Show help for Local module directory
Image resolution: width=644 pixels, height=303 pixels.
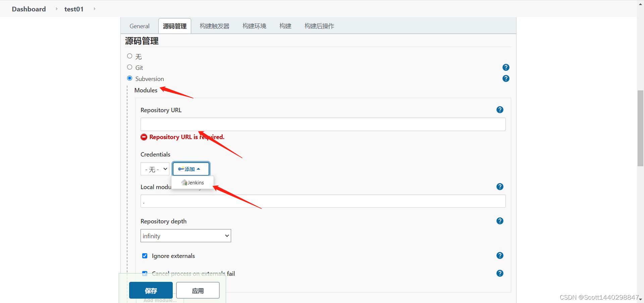[500, 187]
